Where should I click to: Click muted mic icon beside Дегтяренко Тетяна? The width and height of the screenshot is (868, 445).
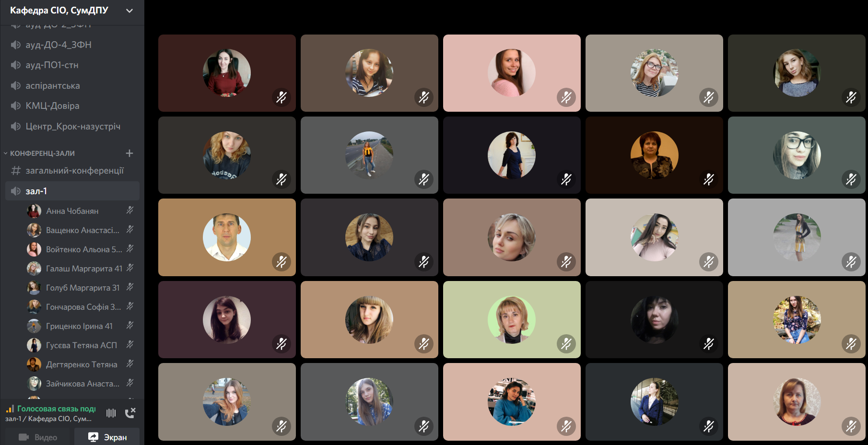(x=129, y=364)
